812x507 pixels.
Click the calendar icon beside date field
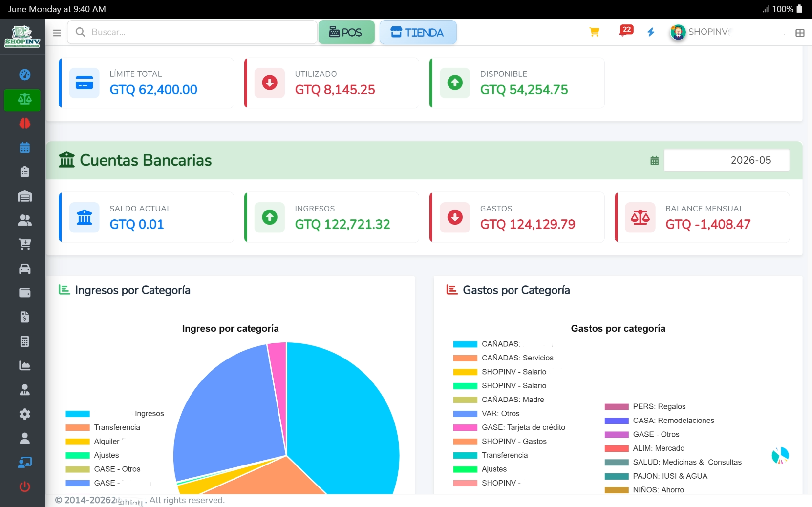(x=655, y=160)
